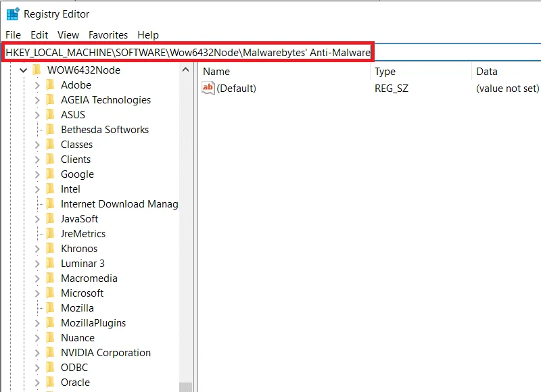The width and height of the screenshot is (541, 392).
Task: Click the NVIDIA Corporation folder icon
Action: [50, 352]
